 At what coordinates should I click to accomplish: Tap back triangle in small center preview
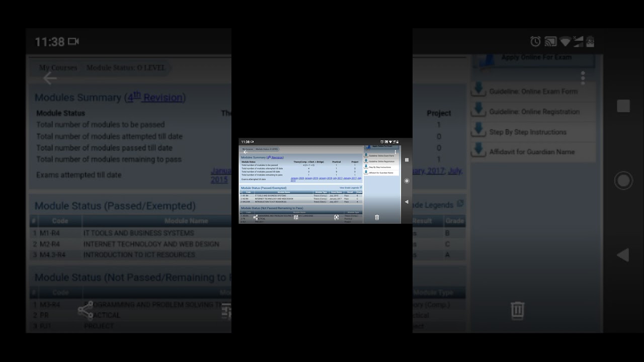407,202
